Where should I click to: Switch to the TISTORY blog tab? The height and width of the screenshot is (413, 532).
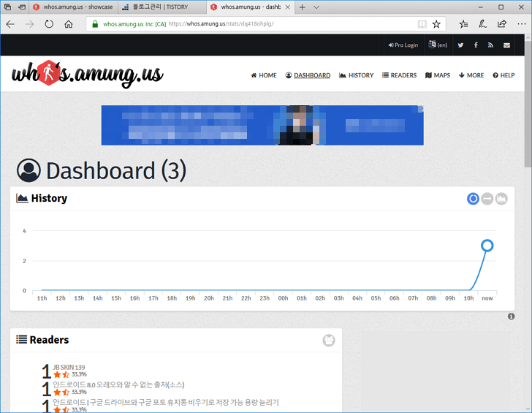(161, 7)
